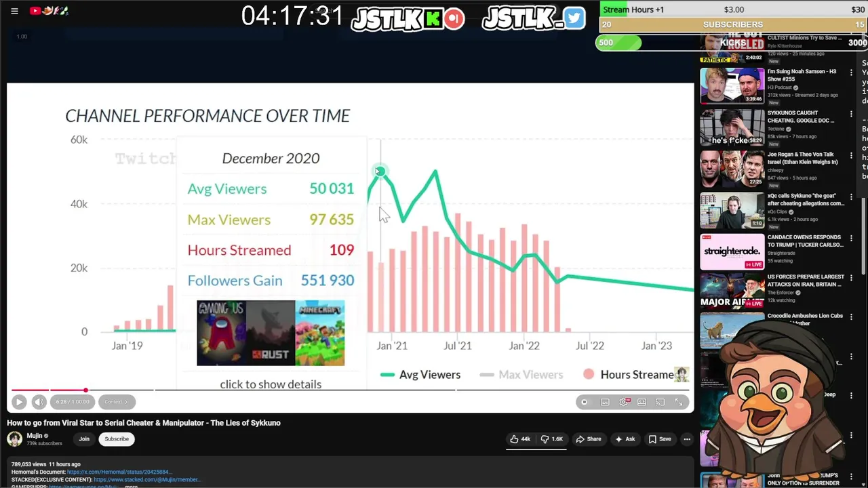Open the stacked.com Mujin member link

pyautogui.click(x=147, y=479)
